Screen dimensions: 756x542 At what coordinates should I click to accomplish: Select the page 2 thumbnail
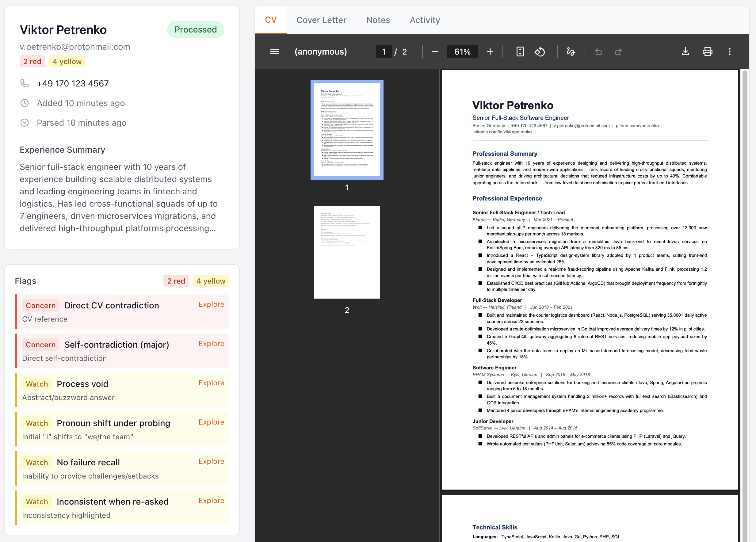[347, 252]
